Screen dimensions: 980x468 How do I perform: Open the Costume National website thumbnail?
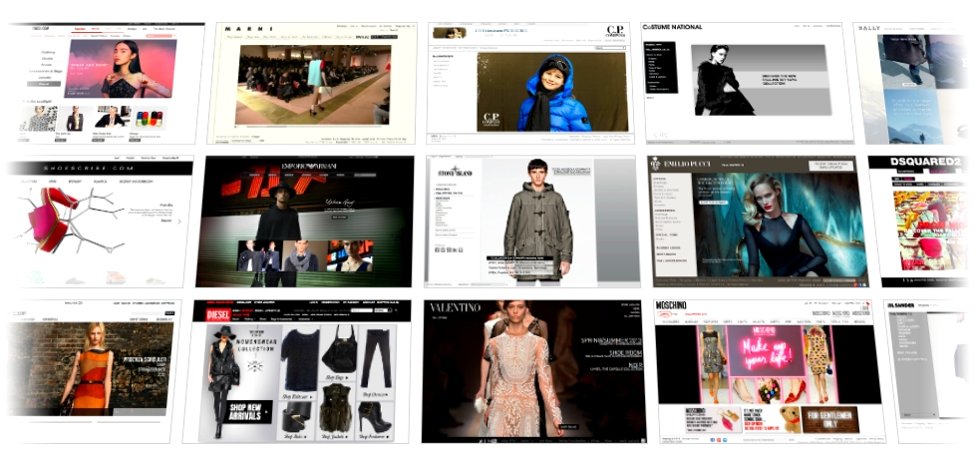click(748, 83)
